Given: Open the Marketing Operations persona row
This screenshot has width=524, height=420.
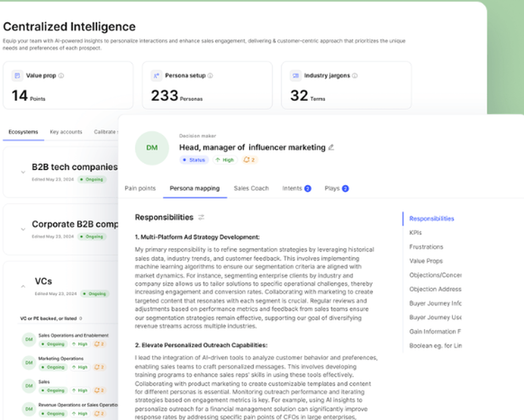Looking at the screenshot, I should pos(61,359).
